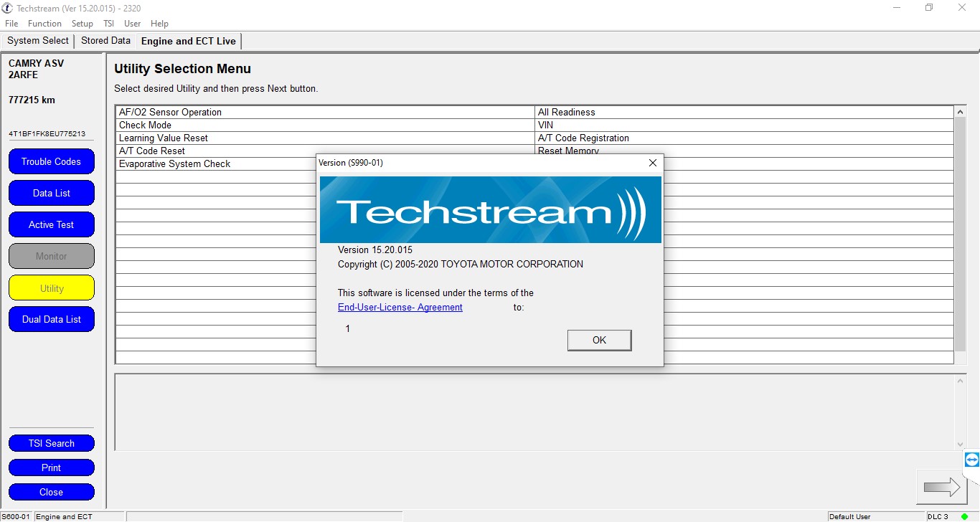Confirm the Version dialog with OK

click(x=599, y=340)
